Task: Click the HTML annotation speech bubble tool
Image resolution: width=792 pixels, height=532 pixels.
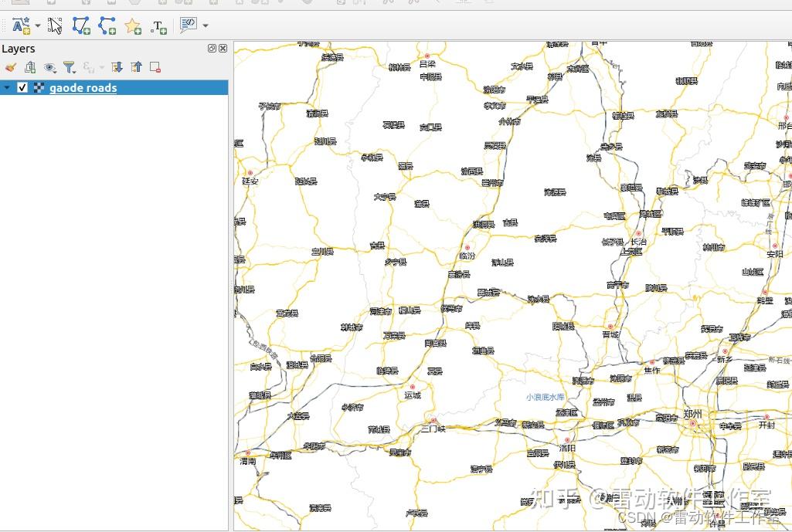Action: click(188, 25)
